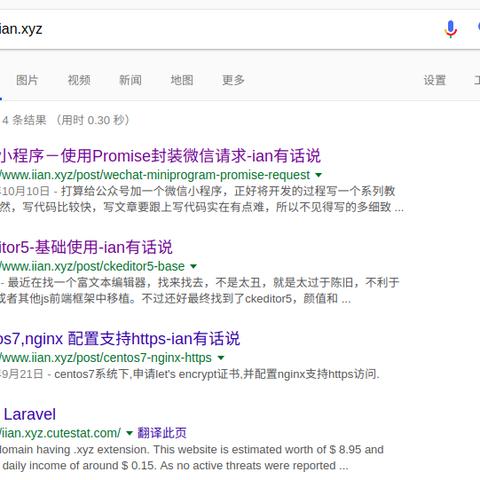Screen dimensions: 480x480
Task: Click 翻译此页 (Translate this page) link
Action: point(162,433)
